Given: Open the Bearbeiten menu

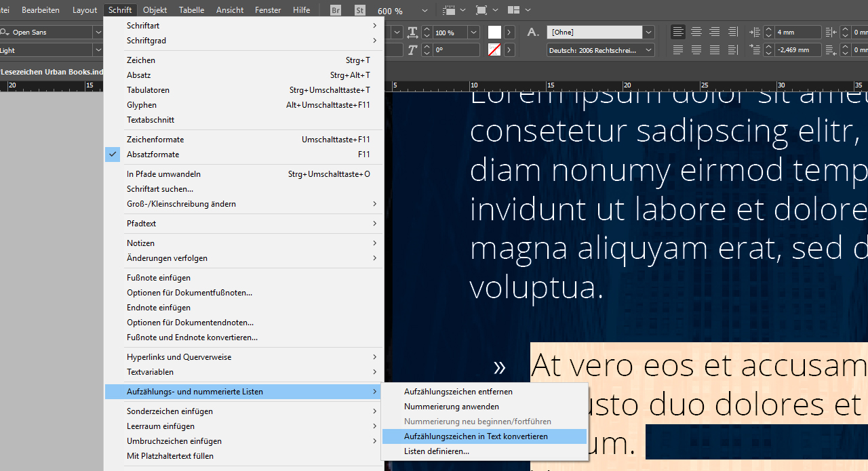Looking at the screenshot, I should [41, 10].
